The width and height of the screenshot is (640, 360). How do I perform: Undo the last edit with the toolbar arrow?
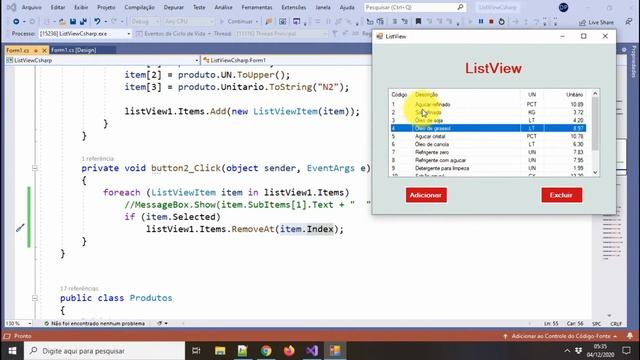point(97,21)
